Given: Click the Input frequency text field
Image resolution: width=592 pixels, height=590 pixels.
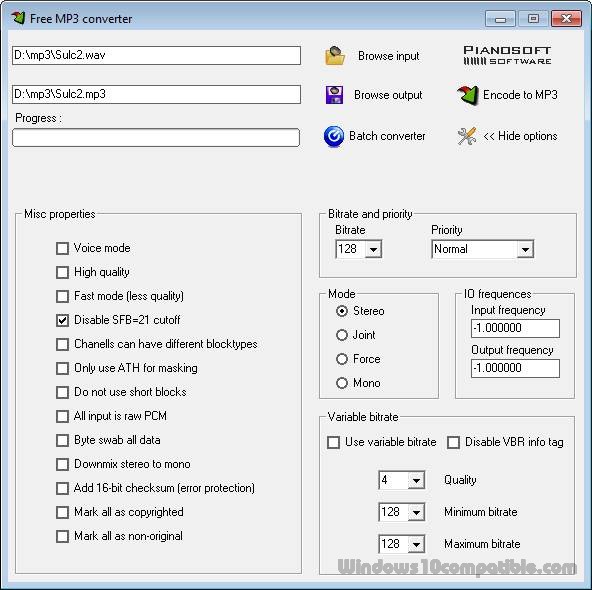Looking at the screenshot, I should (x=515, y=328).
